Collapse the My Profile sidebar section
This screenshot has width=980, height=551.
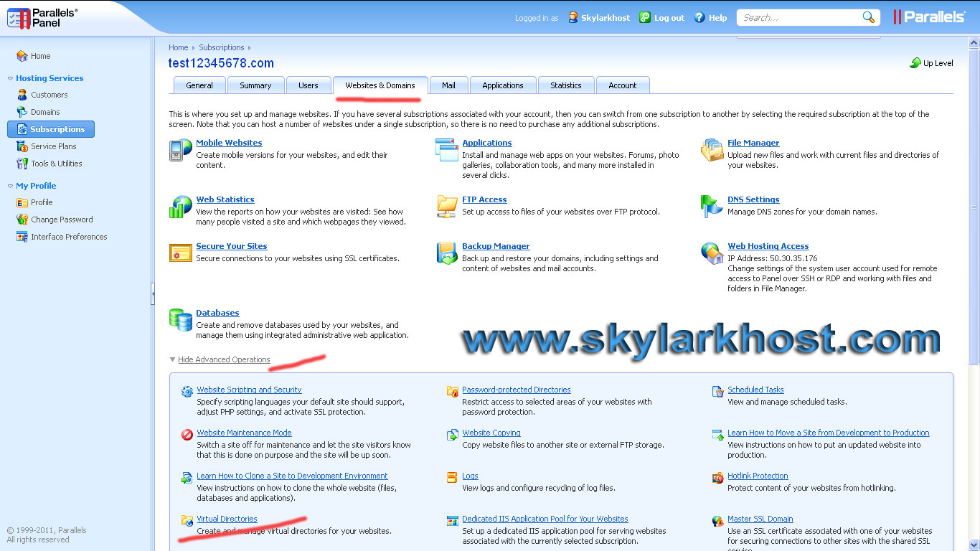coord(10,186)
